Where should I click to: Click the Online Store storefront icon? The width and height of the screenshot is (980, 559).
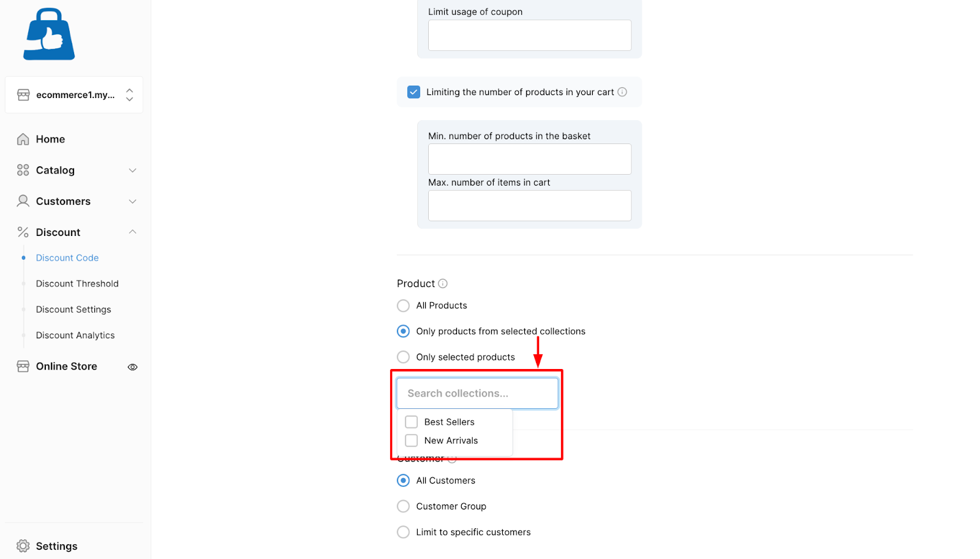click(x=23, y=366)
